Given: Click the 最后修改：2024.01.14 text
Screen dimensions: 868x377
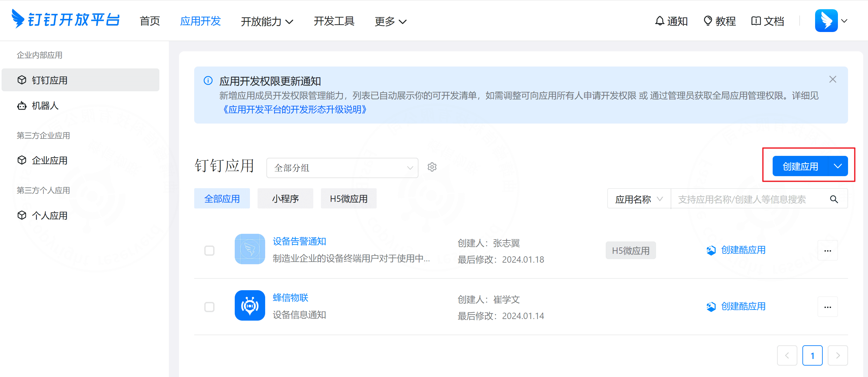Looking at the screenshot, I should click(501, 316).
